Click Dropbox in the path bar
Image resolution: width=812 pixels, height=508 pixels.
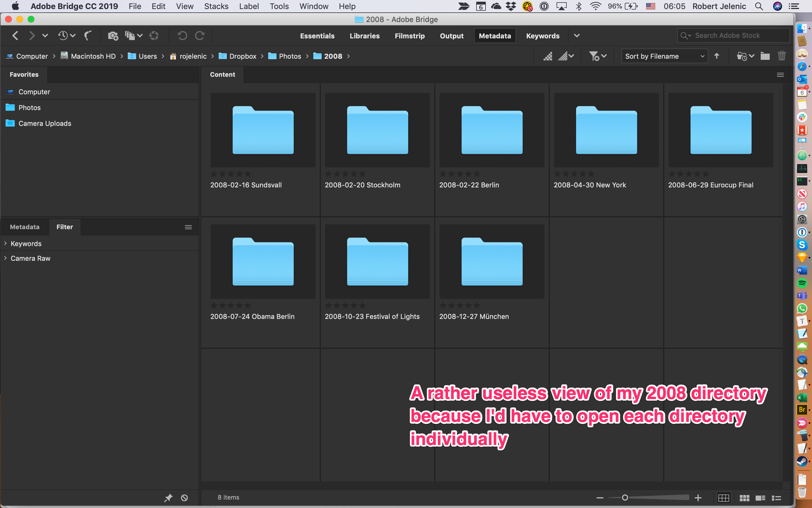click(x=237, y=56)
